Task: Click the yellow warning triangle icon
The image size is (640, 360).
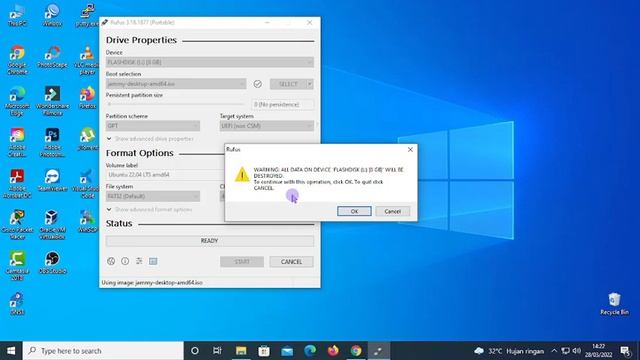Action: click(x=242, y=174)
